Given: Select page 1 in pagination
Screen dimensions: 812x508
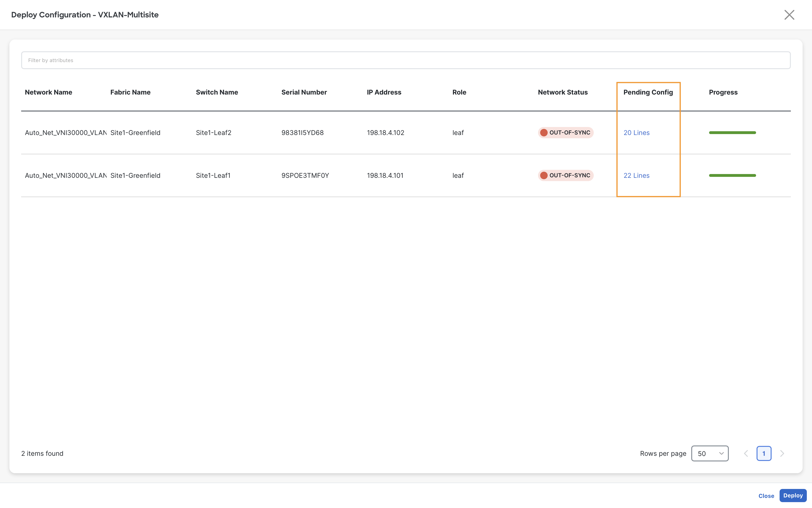Looking at the screenshot, I should click(764, 454).
